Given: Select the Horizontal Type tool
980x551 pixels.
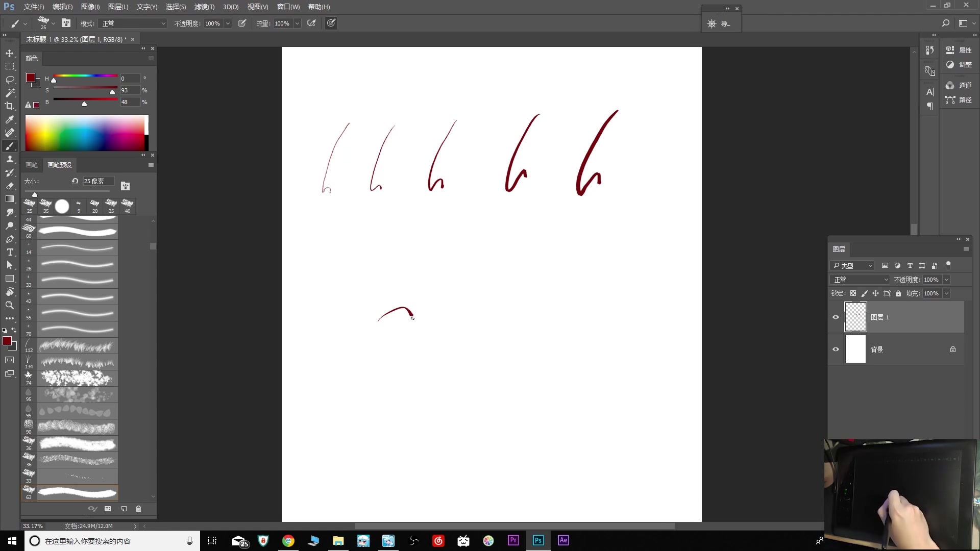Looking at the screenshot, I should pyautogui.click(x=10, y=252).
